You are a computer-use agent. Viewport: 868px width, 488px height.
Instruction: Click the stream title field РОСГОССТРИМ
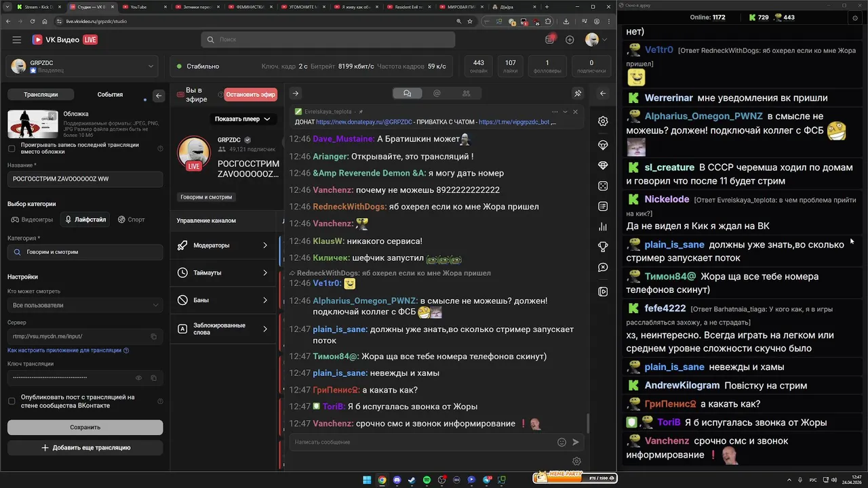tap(85, 179)
